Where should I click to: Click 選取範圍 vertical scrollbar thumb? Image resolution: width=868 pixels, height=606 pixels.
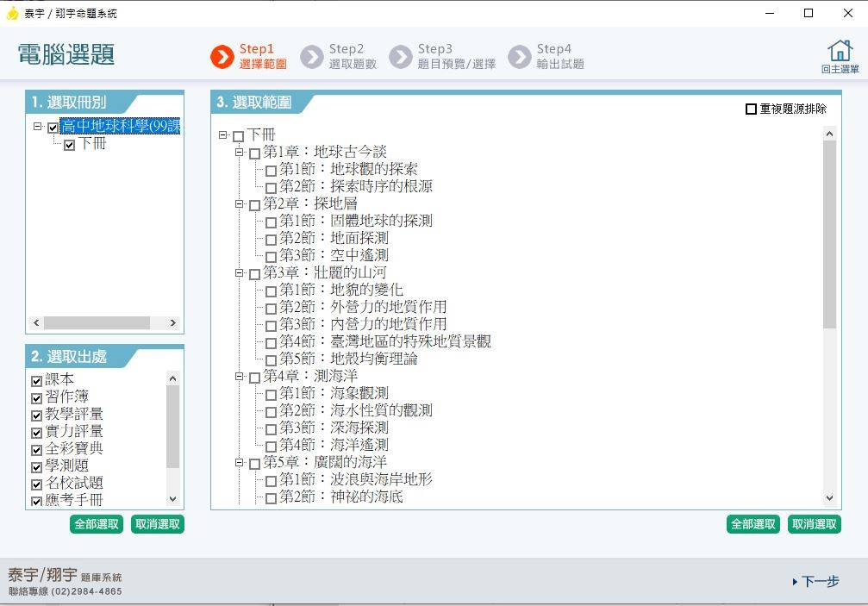coord(829,234)
